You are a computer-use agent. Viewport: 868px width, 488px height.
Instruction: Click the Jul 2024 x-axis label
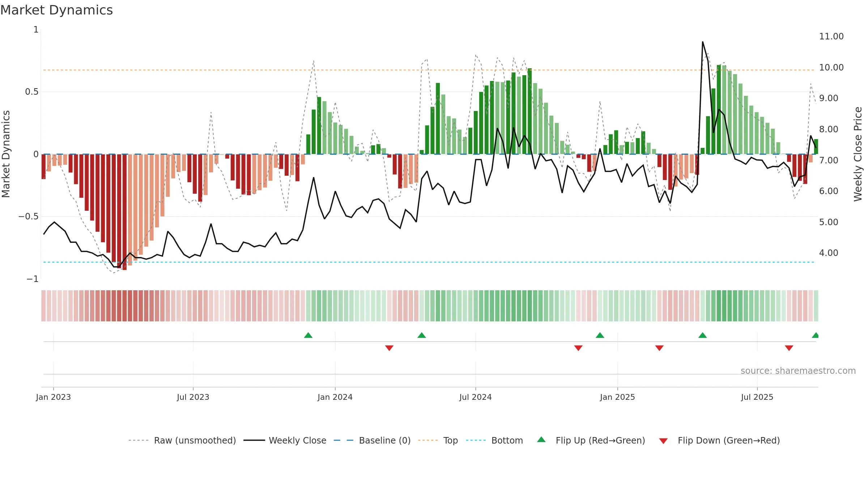coord(476,397)
